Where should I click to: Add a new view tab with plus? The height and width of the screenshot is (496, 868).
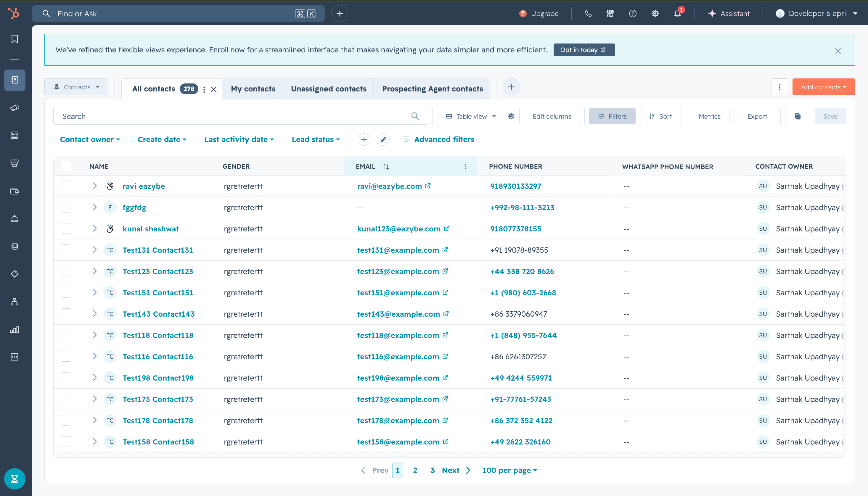511,87
